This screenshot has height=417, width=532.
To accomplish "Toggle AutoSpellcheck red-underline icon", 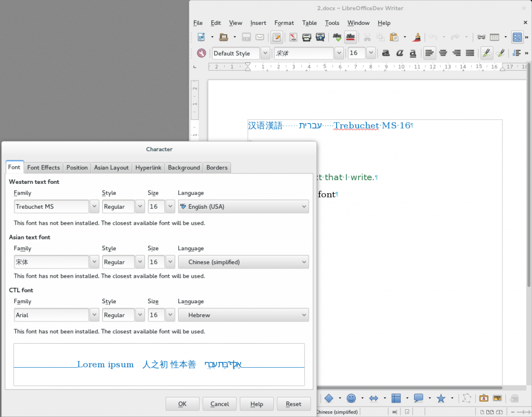I will 351,37.
